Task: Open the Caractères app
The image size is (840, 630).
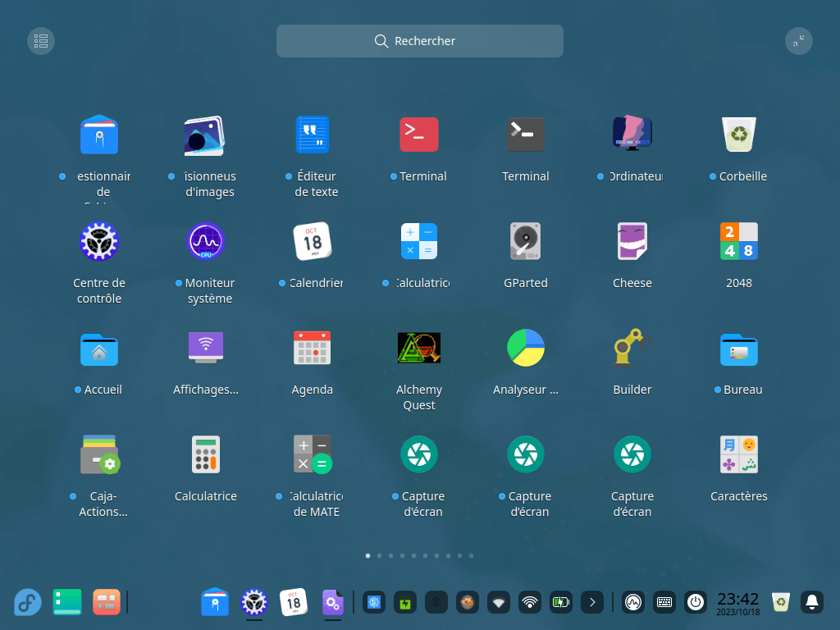Action: coord(739,454)
